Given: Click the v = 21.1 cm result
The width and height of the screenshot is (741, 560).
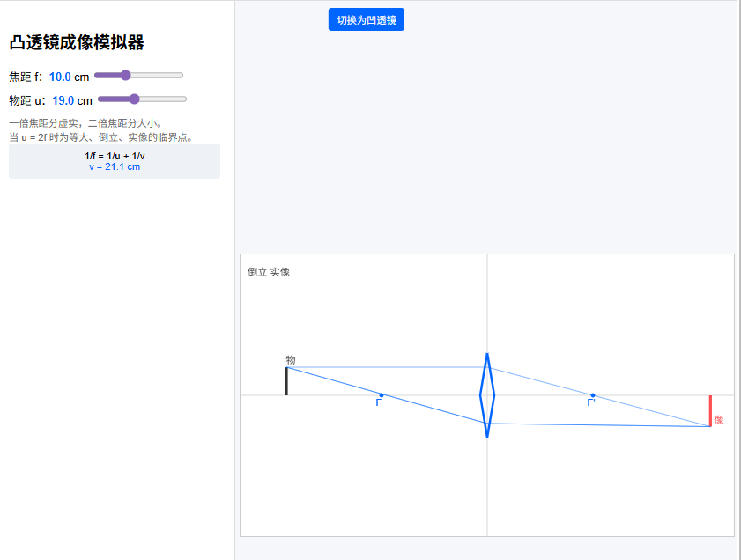Looking at the screenshot, I should 115,166.
